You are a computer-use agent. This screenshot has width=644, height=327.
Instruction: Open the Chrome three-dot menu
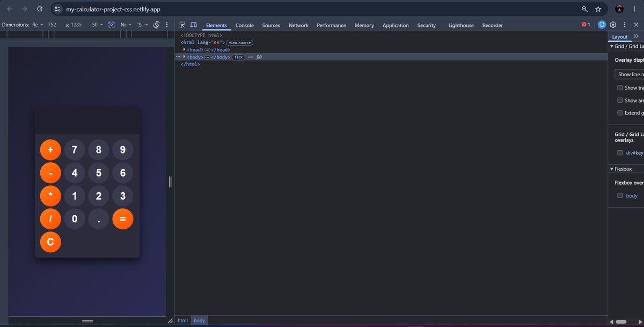(634, 9)
